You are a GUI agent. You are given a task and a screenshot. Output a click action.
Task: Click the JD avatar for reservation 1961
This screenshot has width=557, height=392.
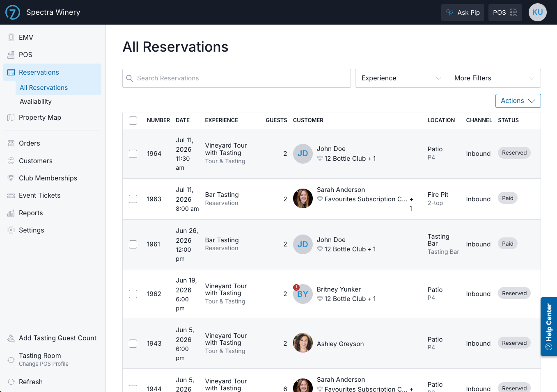pos(303,244)
